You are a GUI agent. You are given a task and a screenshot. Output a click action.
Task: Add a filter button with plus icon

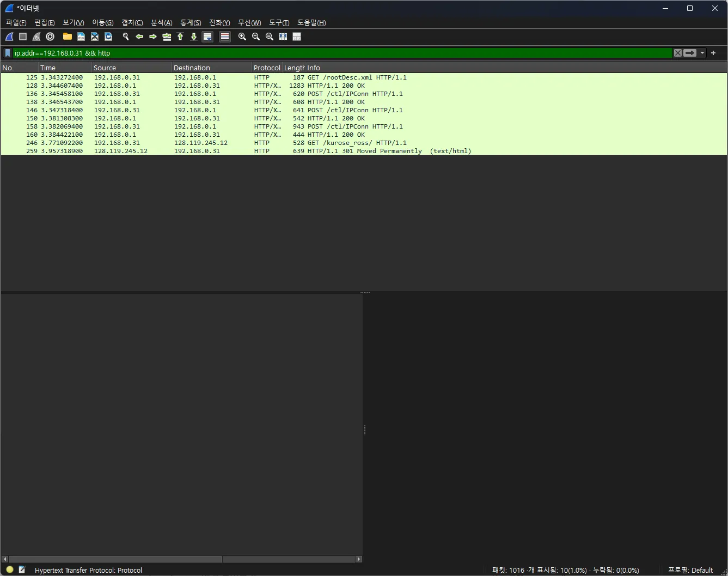pos(713,53)
